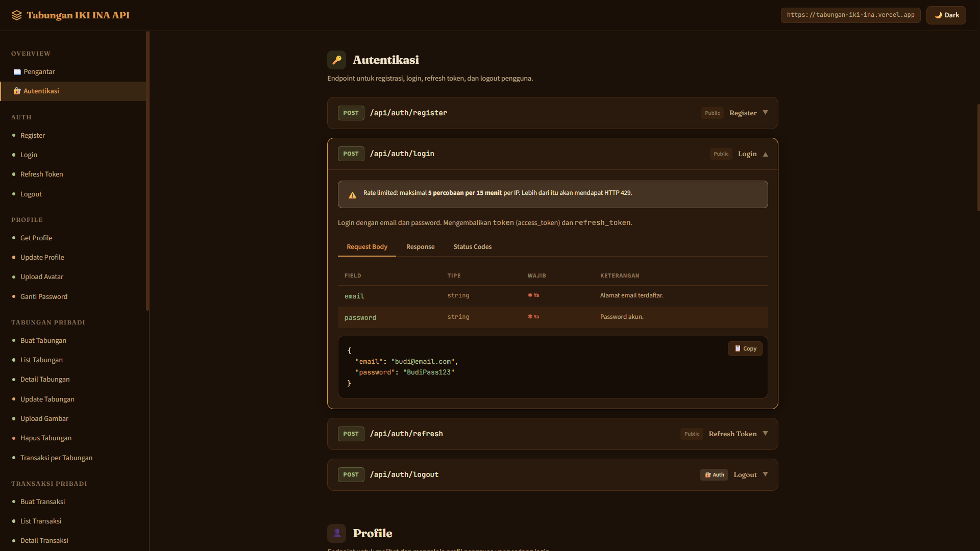Open Transaksi per Tabungan sidebar link

[56, 458]
